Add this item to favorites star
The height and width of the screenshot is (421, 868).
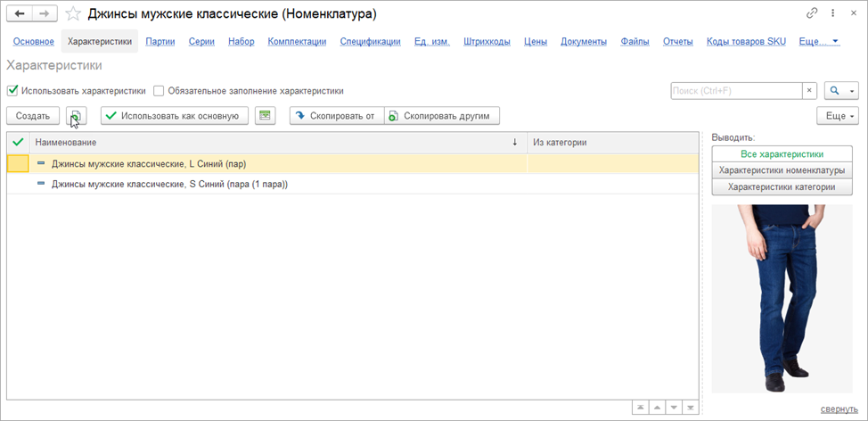pyautogui.click(x=73, y=14)
